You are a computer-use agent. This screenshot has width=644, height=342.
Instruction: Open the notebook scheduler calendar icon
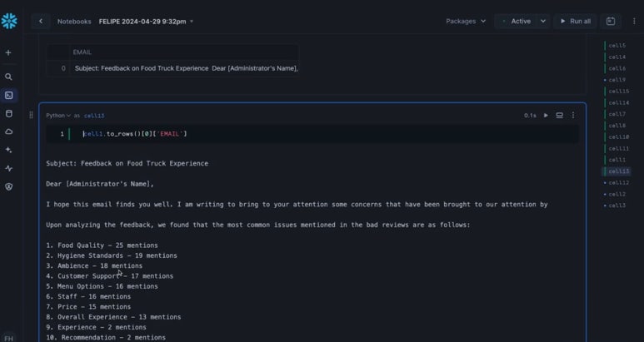(611, 21)
